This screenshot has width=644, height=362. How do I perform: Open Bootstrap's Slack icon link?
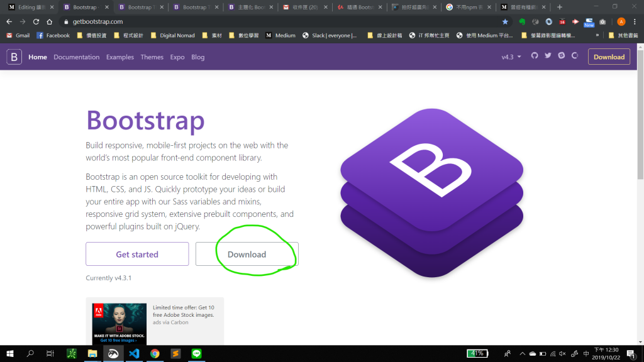(562, 55)
